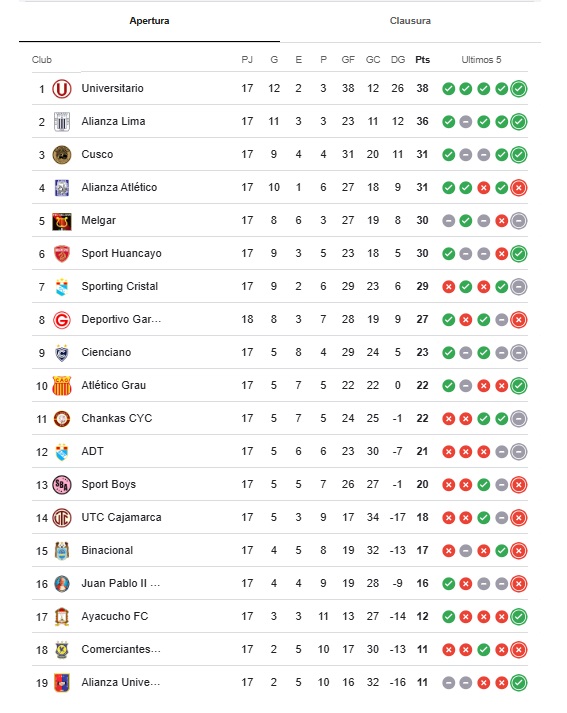Open the Cusco team link
The height and width of the screenshot is (713, 567).
[97, 155]
